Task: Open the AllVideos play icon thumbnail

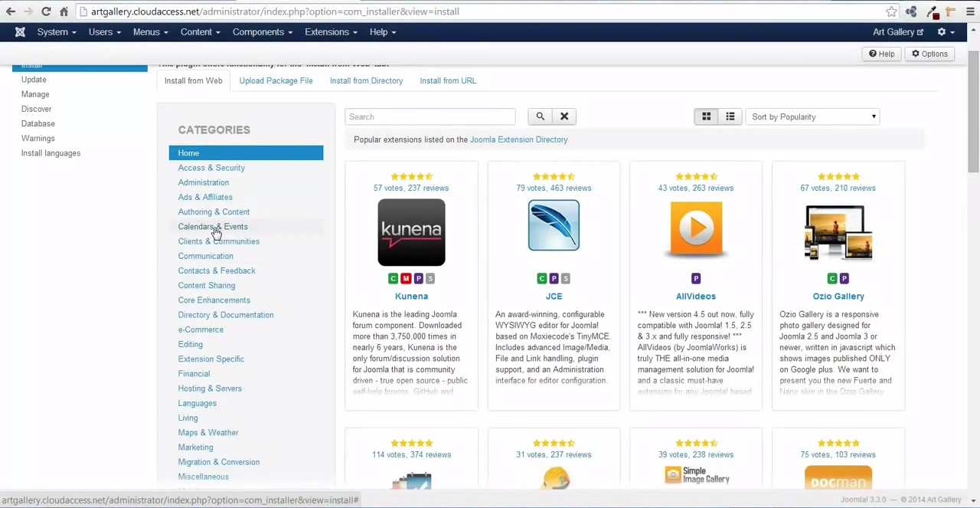Action: pos(695,228)
